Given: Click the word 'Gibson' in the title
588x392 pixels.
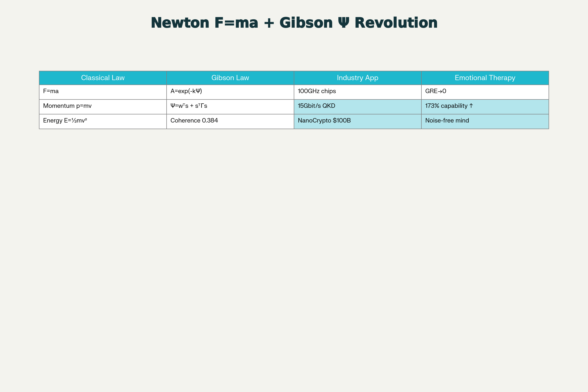Looking at the screenshot, I should [306, 23].
